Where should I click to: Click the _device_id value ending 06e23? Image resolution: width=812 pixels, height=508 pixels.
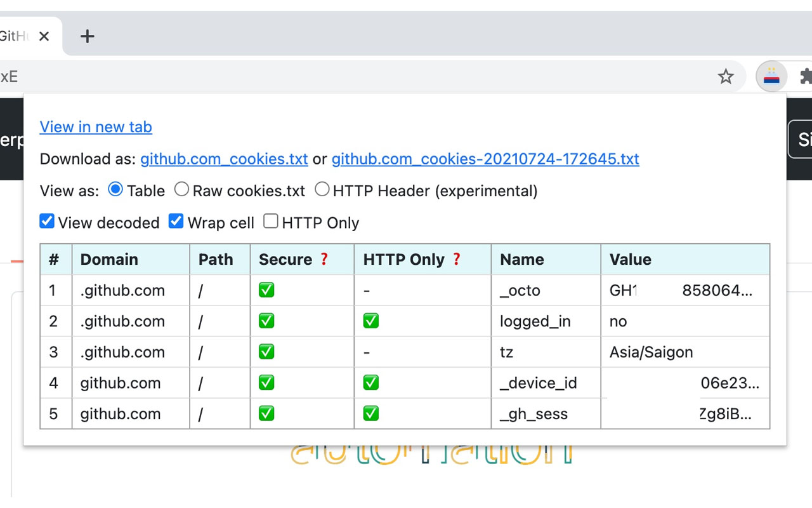point(686,383)
